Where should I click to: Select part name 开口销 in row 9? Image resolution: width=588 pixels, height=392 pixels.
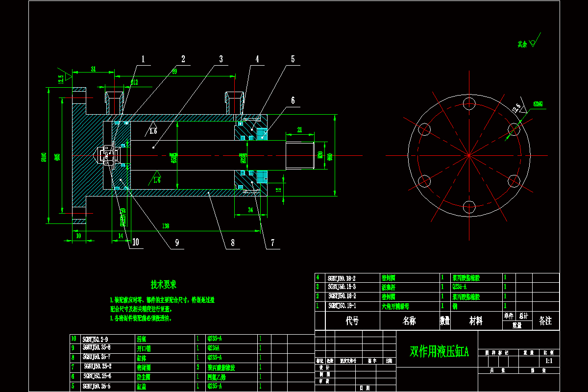(143, 348)
